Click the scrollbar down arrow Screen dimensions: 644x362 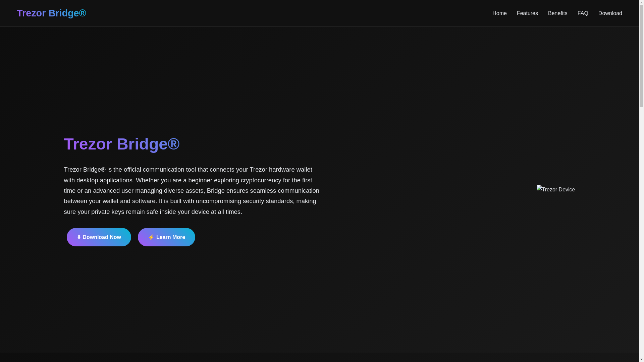(641, 359)
